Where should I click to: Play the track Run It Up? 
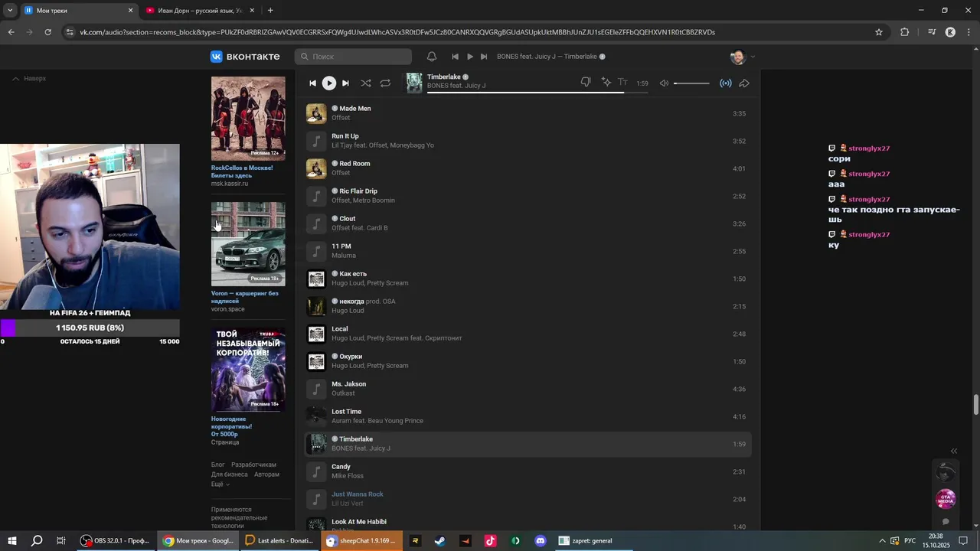(528, 141)
